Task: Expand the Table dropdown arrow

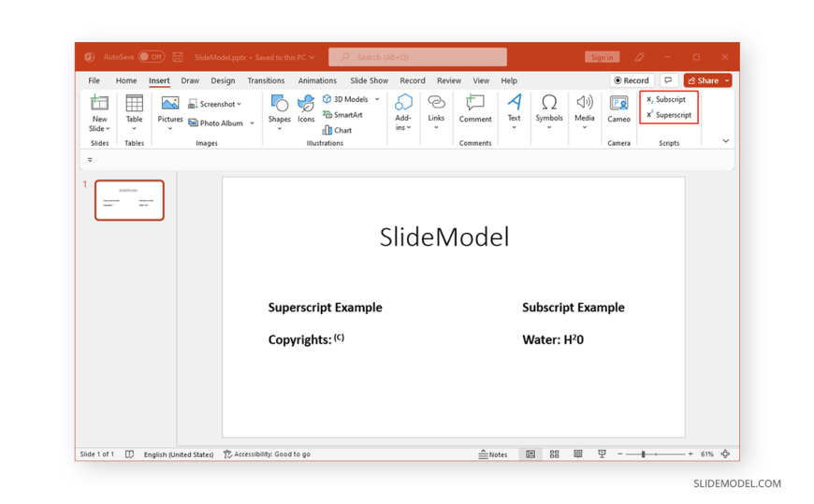Action: [x=134, y=129]
